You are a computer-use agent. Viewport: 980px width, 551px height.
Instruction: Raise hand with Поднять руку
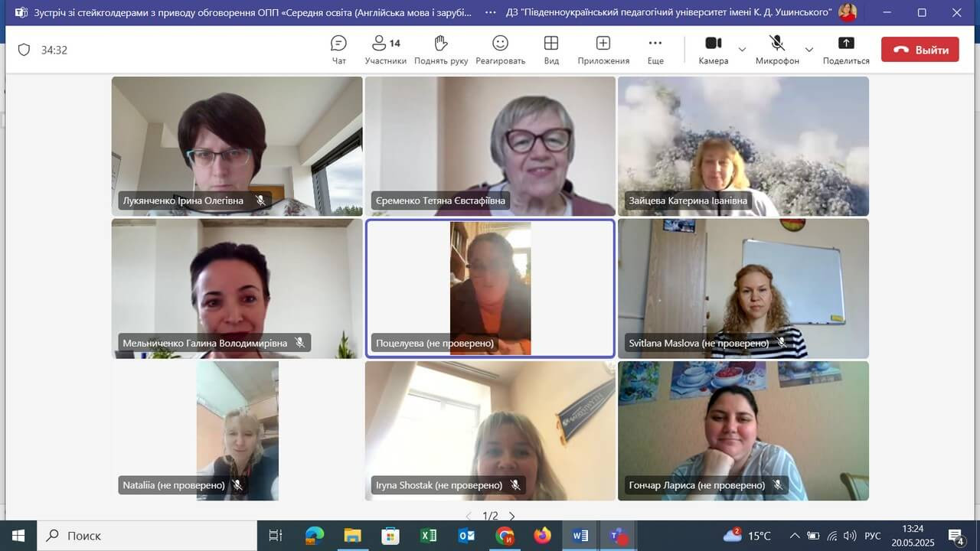click(441, 50)
